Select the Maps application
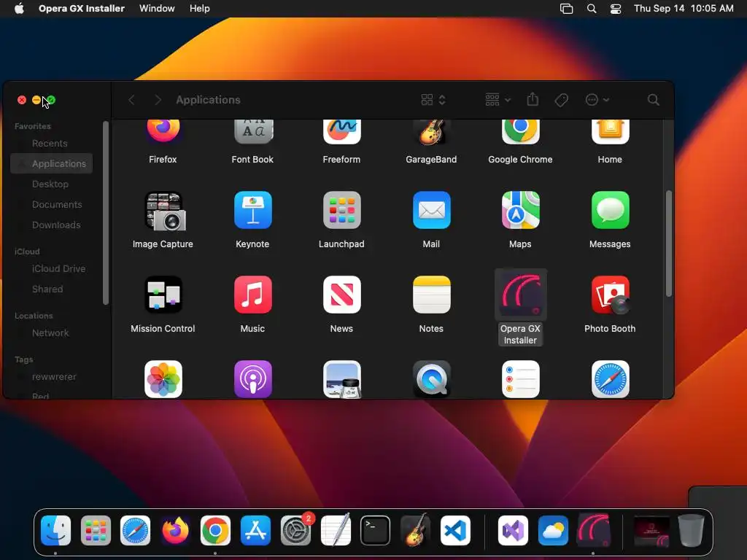 point(520,210)
